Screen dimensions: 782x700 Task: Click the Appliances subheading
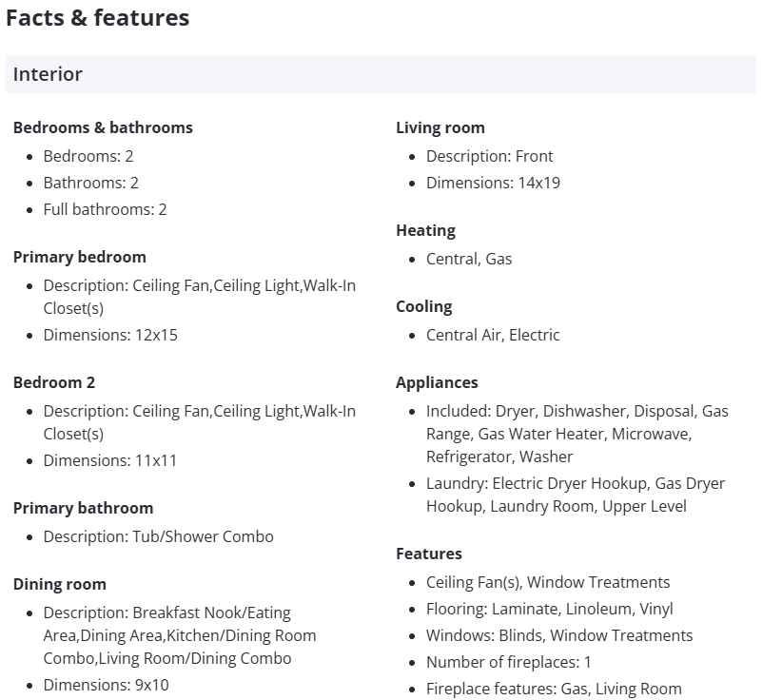pyautogui.click(x=437, y=382)
